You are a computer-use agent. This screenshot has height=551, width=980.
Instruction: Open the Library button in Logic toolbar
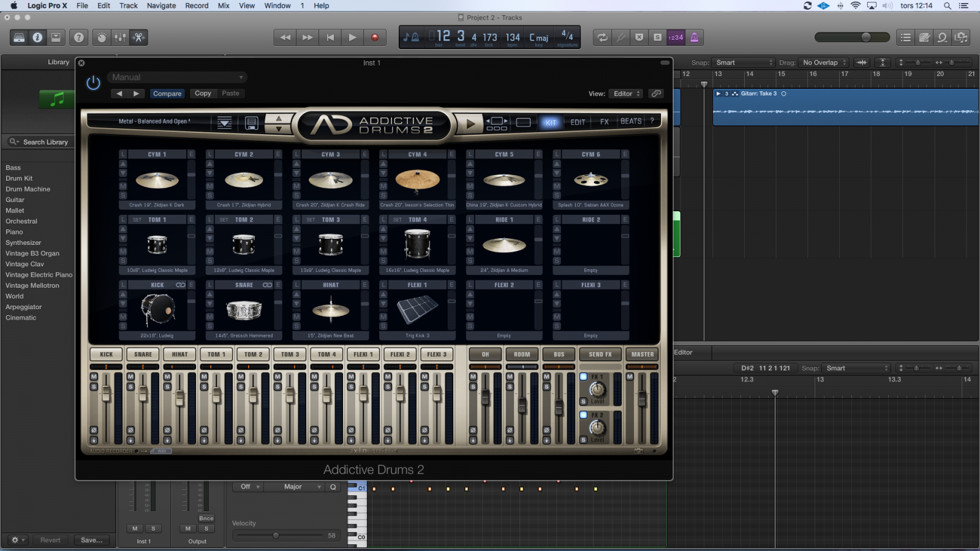[19, 37]
